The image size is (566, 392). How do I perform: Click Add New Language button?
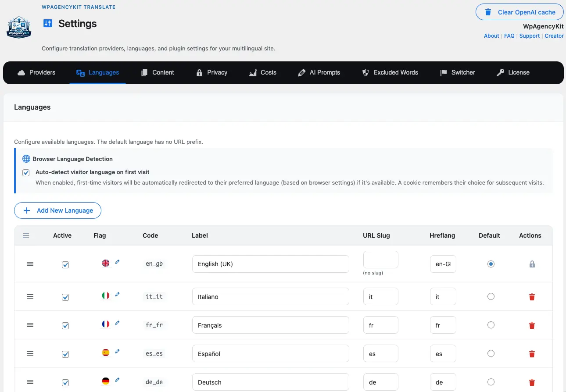57,210
